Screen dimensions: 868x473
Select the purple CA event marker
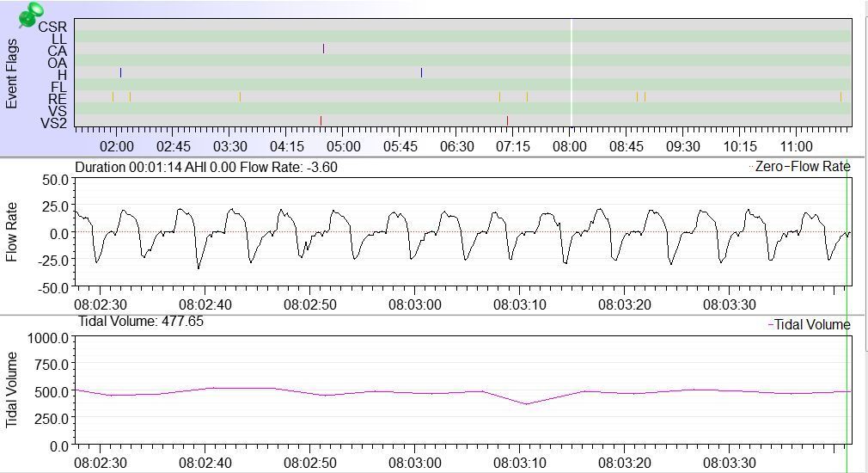[323, 49]
